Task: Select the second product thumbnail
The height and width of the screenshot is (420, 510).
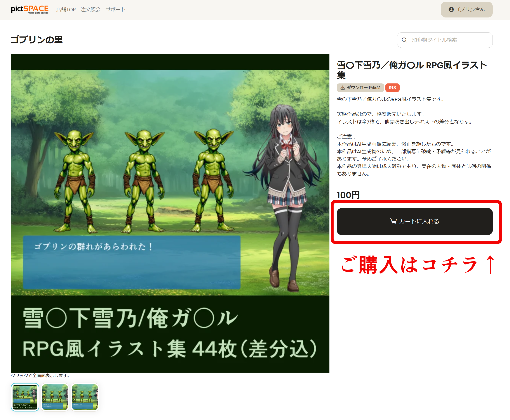Action: pyautogui.click(x=55, y=397)
